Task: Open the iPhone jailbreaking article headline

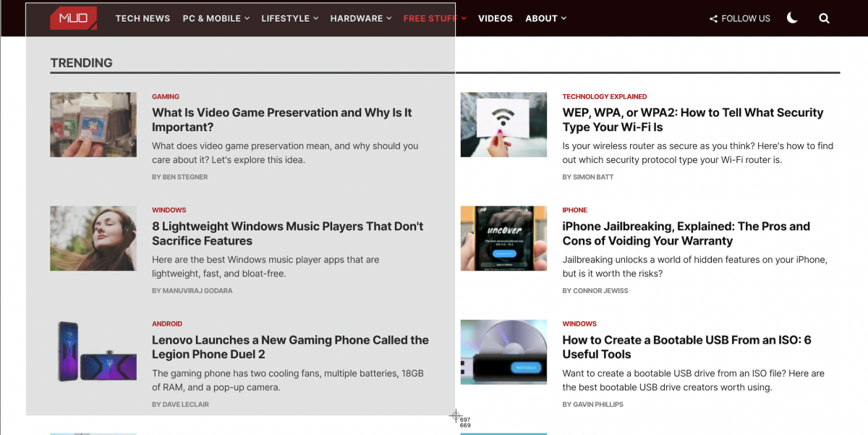Action: tap(686, 233)
